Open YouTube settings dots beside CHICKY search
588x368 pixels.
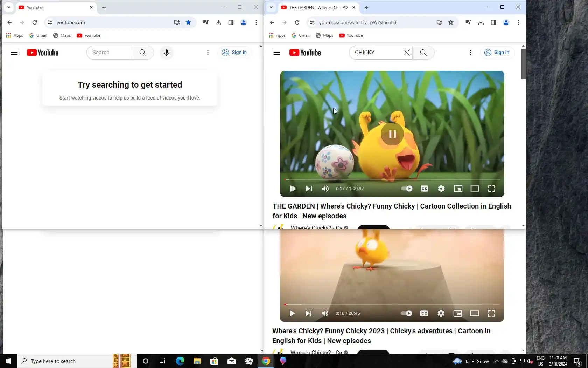coord(470,53)
